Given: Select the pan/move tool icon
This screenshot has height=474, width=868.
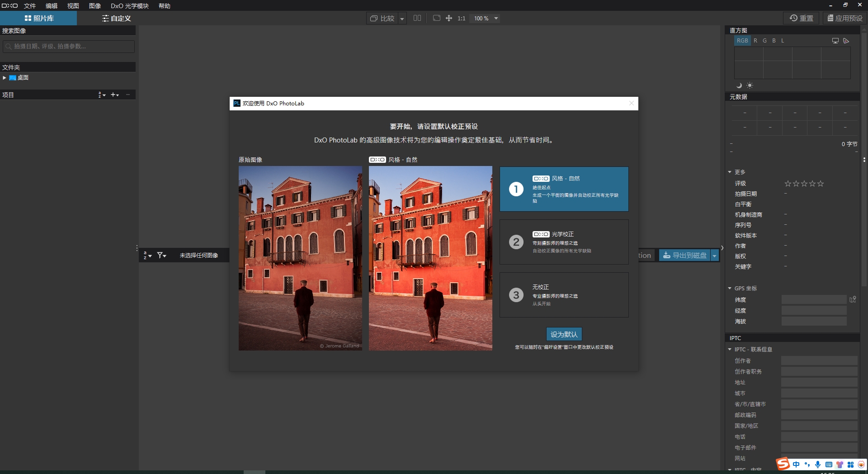Looking at the screenshot, I should pos(449,18).
